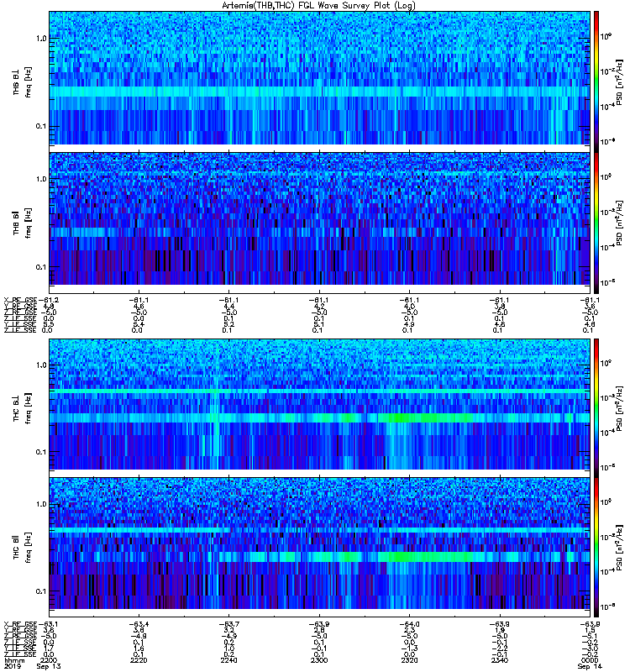The height and width of the screenshot is (672, 630).
Task: Click the 'Sep 14' date label
Action: pyautogui.click(x=590, y=666)
